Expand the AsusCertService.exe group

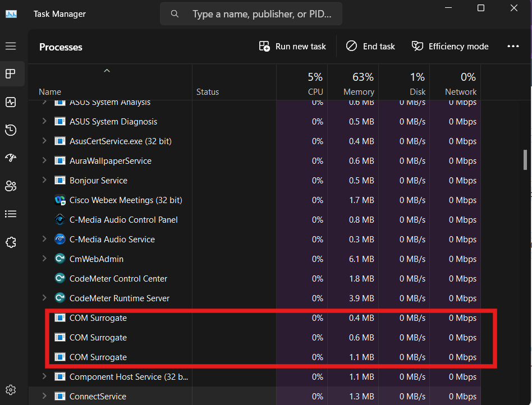[x=44, y=140]
